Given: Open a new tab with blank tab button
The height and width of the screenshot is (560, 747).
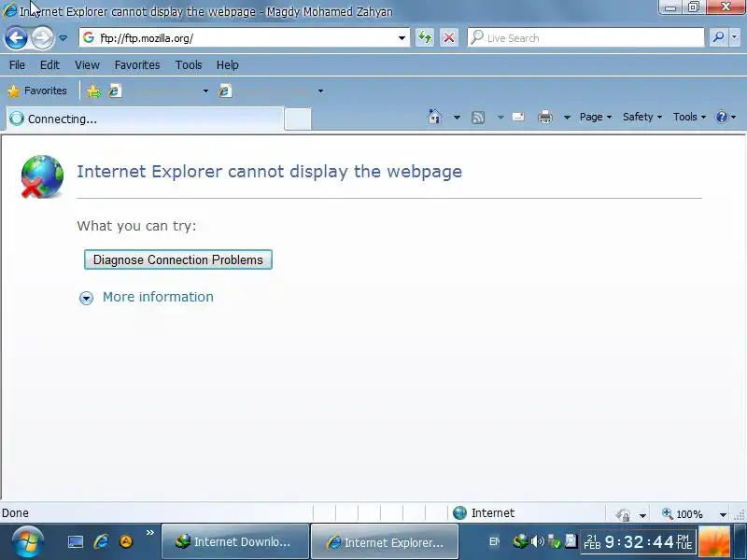Looking at the screenshot, I should coord(298,119).
